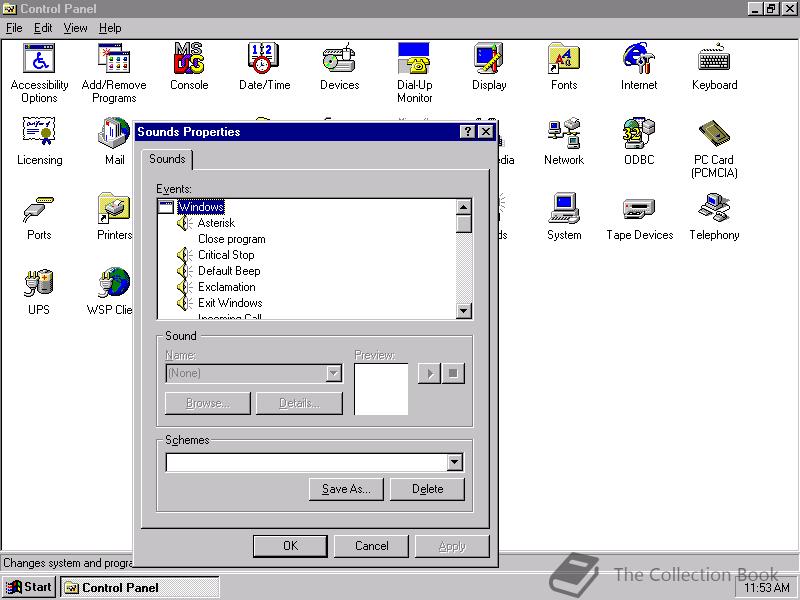Click the Events list scroll down arrow
This screenshot has width=800, height=600.
click(463, 310)
